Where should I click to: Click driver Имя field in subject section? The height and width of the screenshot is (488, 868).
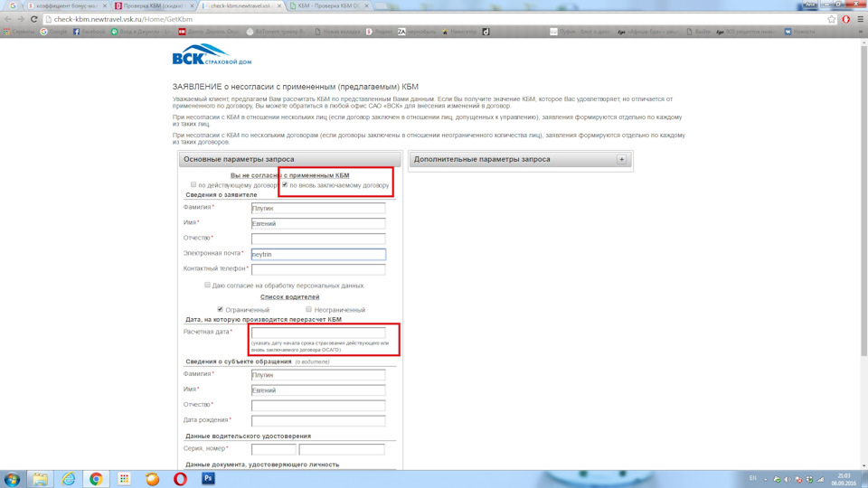318,390
